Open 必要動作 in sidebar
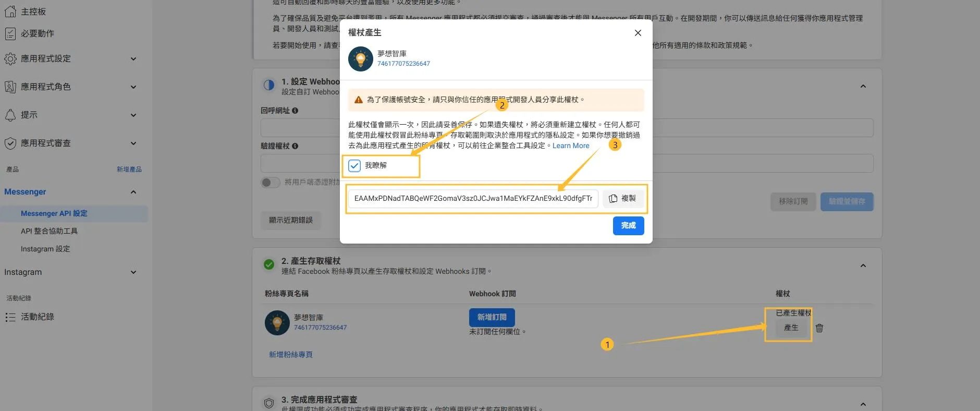Viewport: 980px width, 411px height. 38,33
